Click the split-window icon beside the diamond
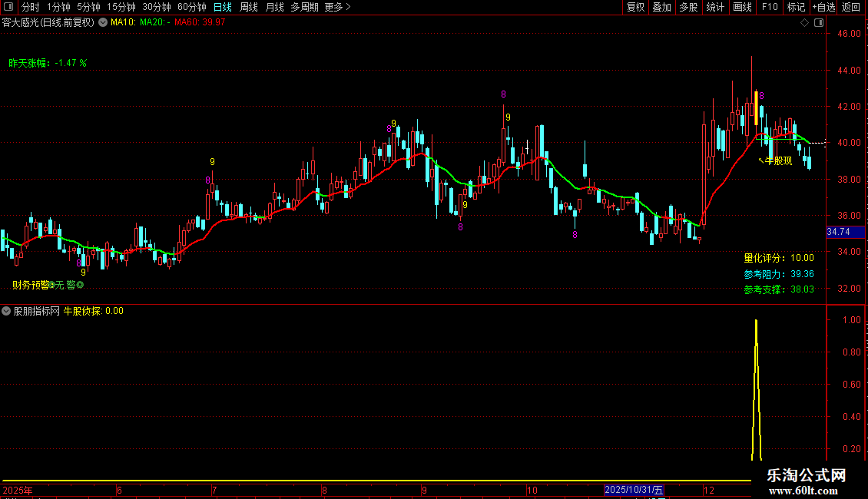The image size is (868, 499). point(819,23)
